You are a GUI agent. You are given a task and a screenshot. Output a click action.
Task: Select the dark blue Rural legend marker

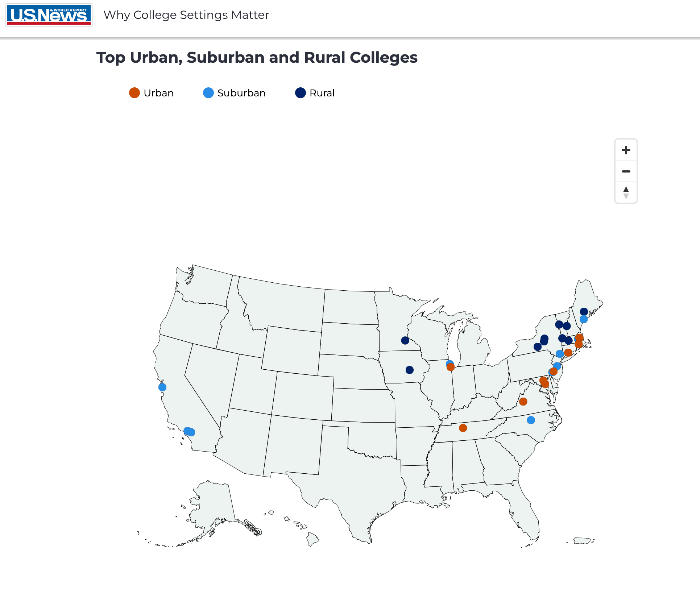300,93
